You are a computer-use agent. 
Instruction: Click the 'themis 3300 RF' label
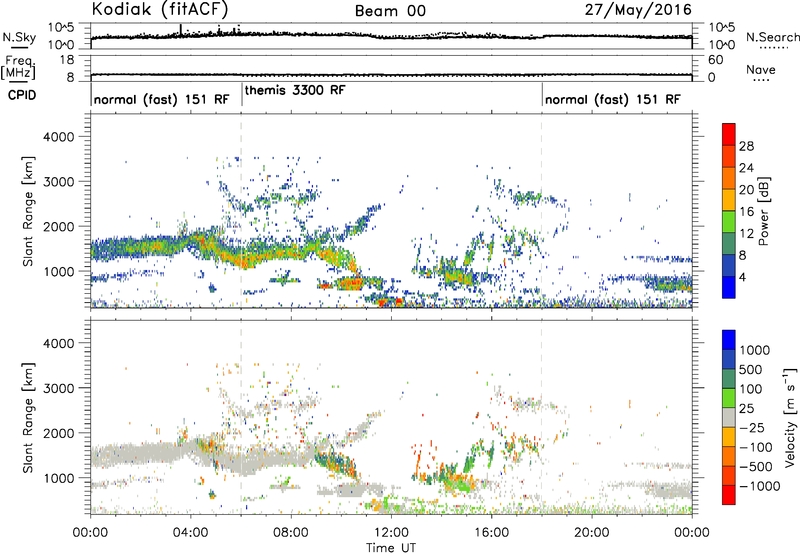[x=295, y=90]
